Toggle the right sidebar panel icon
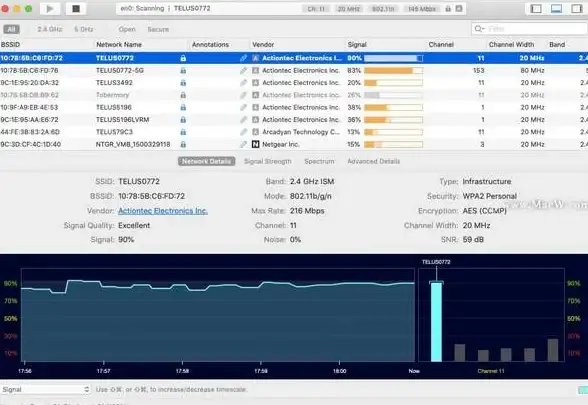This screenshot has height=405, width=588. coord(576,9)
